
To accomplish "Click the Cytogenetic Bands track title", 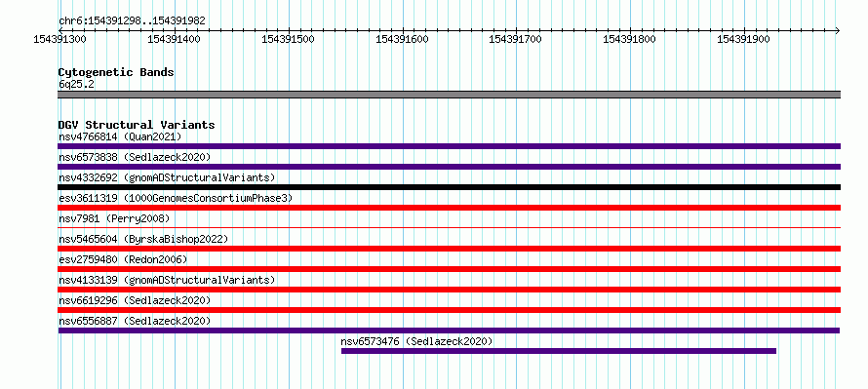I will point(116,72).
